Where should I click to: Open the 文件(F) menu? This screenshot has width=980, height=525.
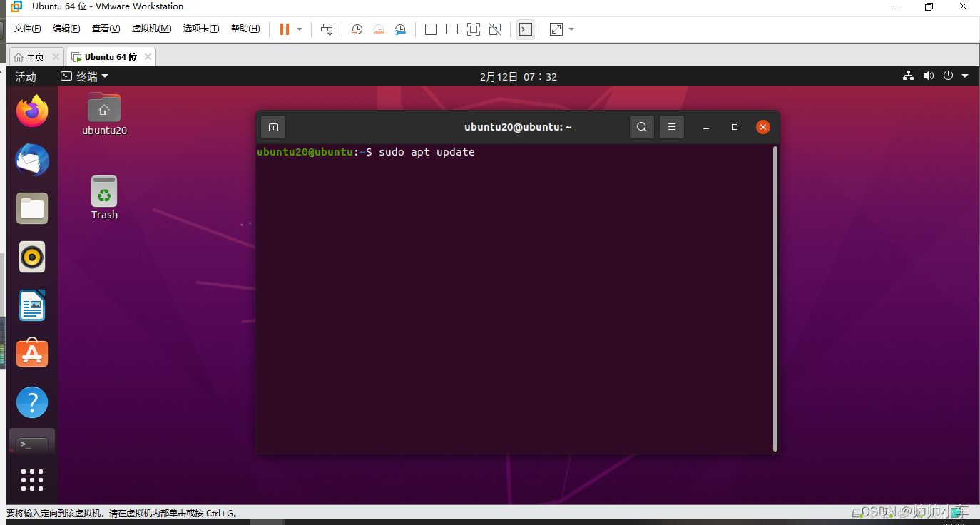(x=28, y=29)
